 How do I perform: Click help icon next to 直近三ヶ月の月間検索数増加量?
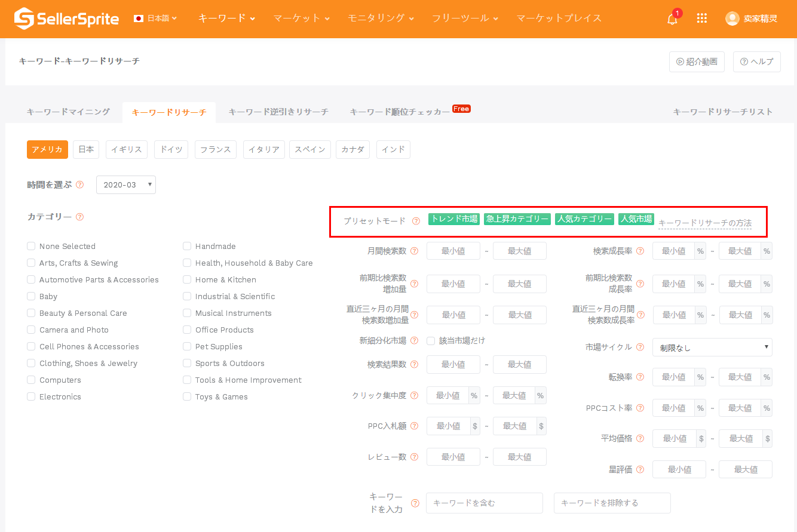click(414, 315)
